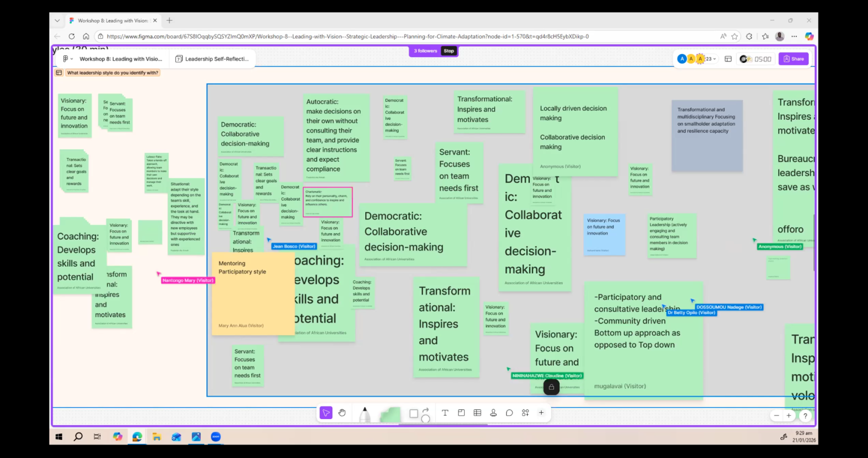
Task: Pick the Text tool in toolbar
Action: [445, 413]
